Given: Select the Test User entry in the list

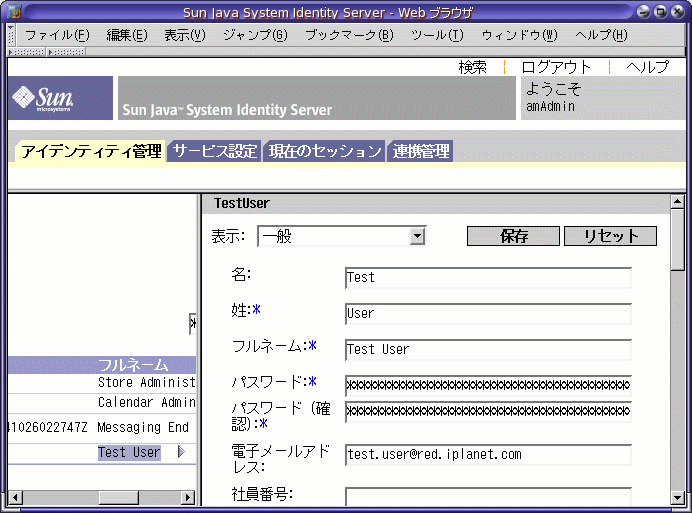Looking at the screenshot, I should coord(129,453).
